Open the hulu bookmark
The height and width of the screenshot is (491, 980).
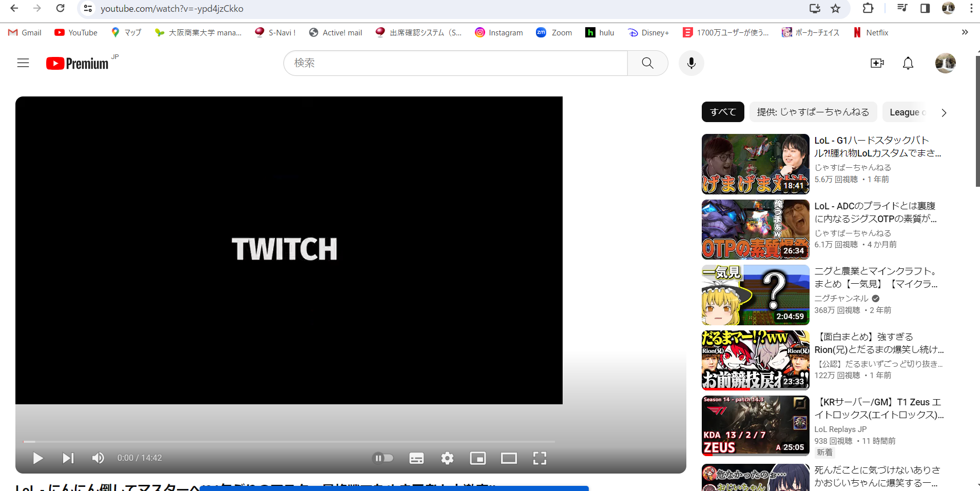coord(600,32)
